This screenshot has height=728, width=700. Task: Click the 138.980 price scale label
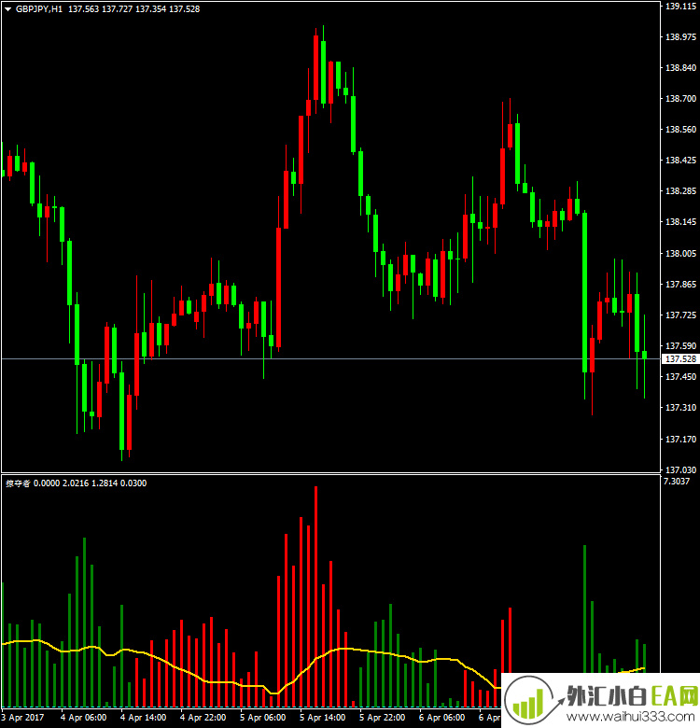tap(679, 37)
